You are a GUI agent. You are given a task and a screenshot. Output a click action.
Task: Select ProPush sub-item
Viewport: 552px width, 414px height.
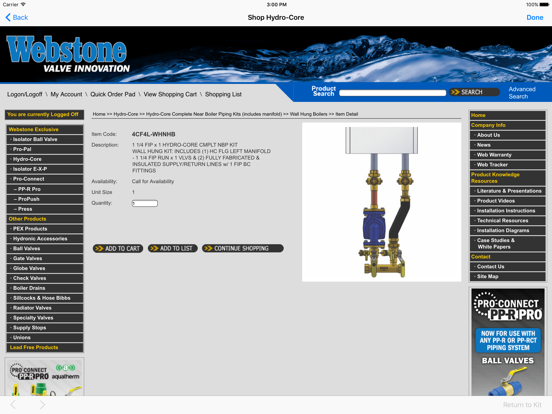pos(45,199)
